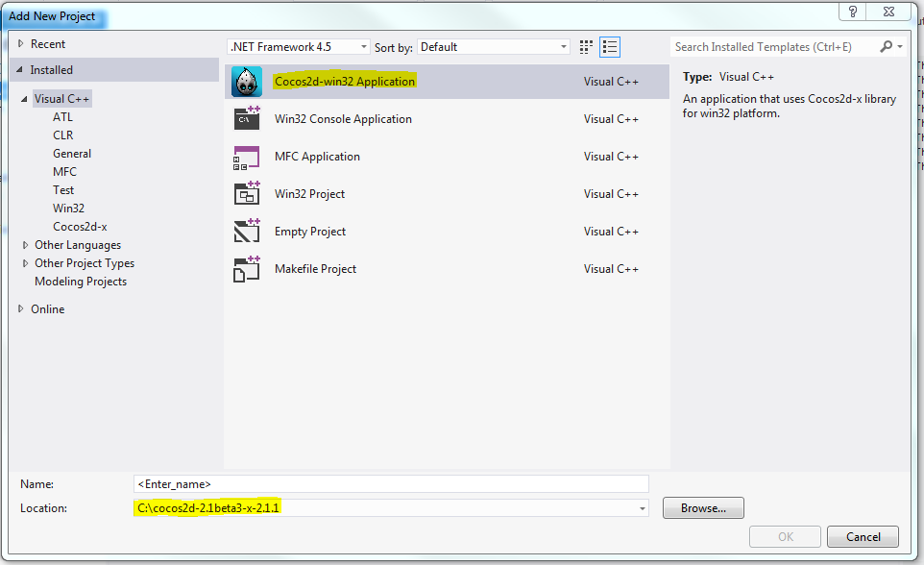The image size is (924, 565).
Task: Open the Location path dropdown
Action: point(641,508)
